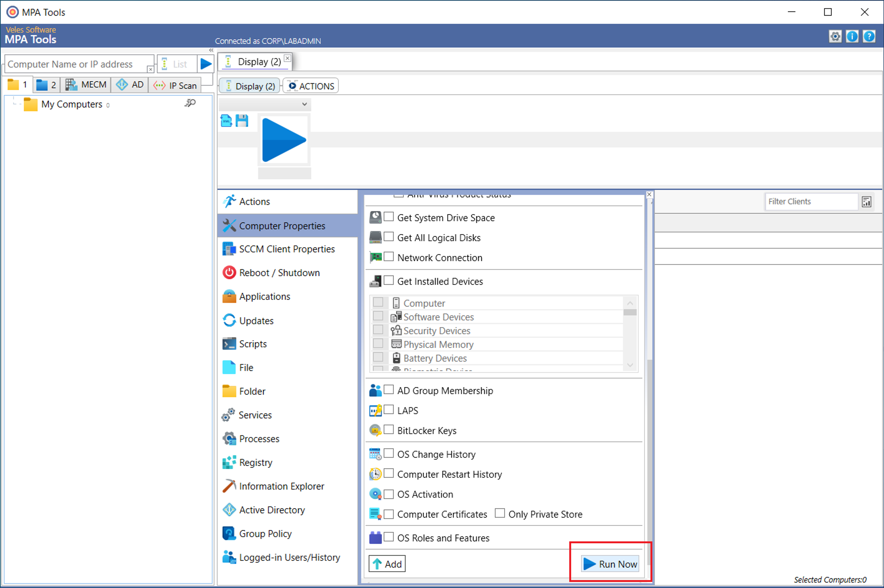This screenshot has height=588, width=884.
Task: Open Information Explorer category
Action: point(287,486)
